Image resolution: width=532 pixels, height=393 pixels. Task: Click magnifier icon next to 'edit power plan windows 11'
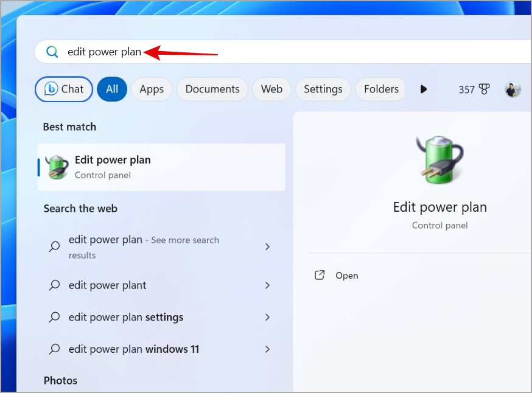click(54, 349)
